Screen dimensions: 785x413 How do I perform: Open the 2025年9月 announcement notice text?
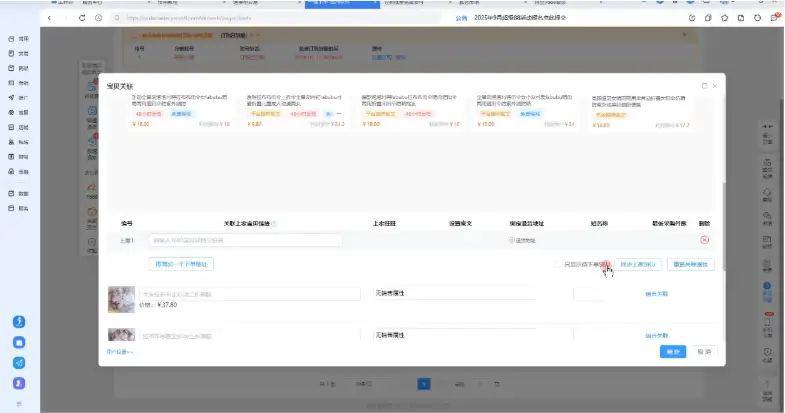[x=520, y=18]
